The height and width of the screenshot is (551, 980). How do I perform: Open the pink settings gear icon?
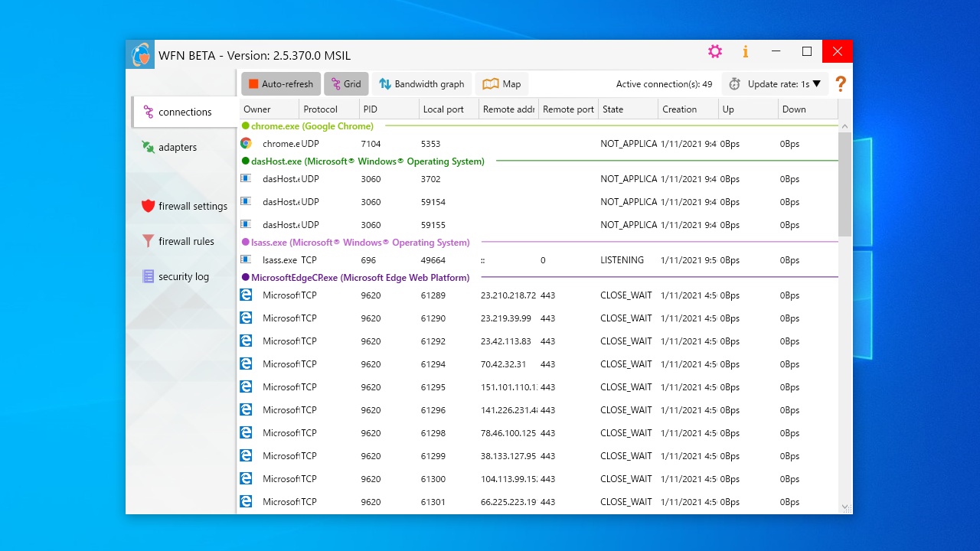[x=714, y=51]
